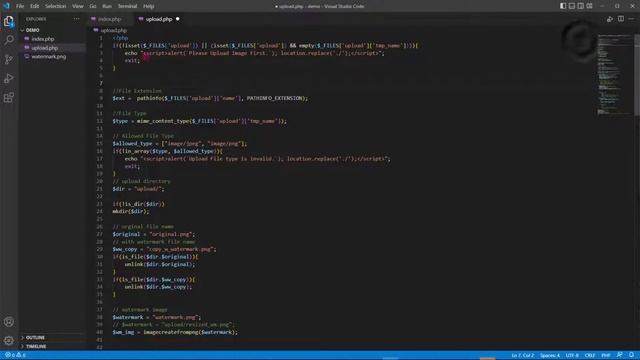This screenshot has width=640, height=360.
Task: Toggle the bottom panel layout icon
Action: point(572,6)
